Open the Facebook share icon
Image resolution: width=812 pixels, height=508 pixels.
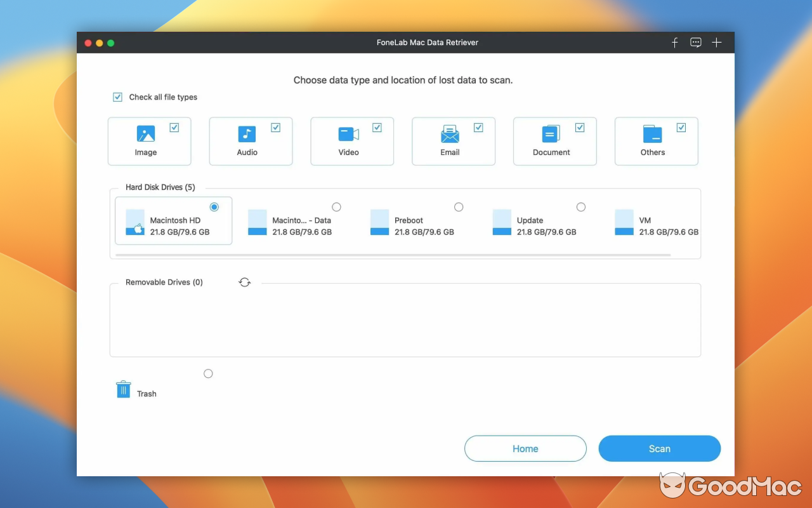674,43
